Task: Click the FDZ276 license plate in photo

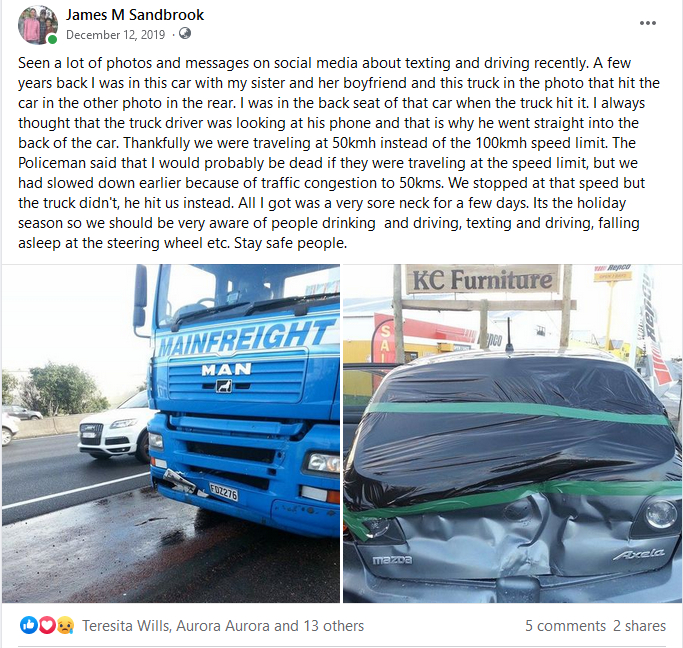Action: [x=223, y=492]
